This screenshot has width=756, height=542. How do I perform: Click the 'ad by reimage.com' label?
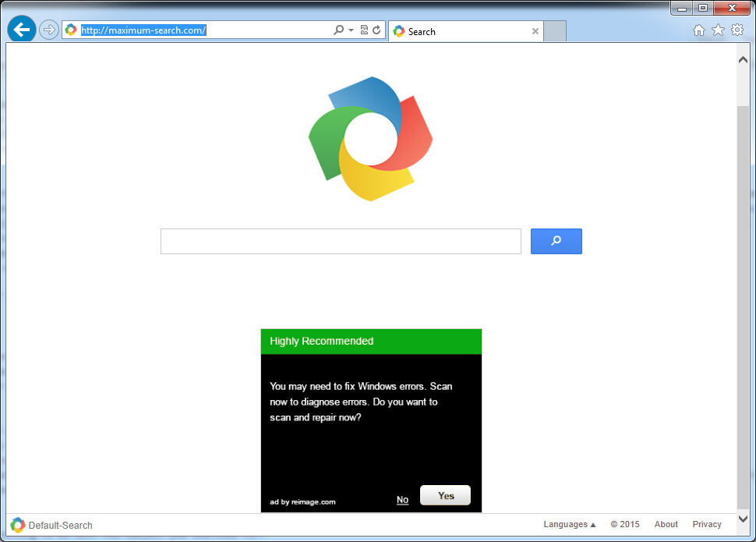coord(302,502)
